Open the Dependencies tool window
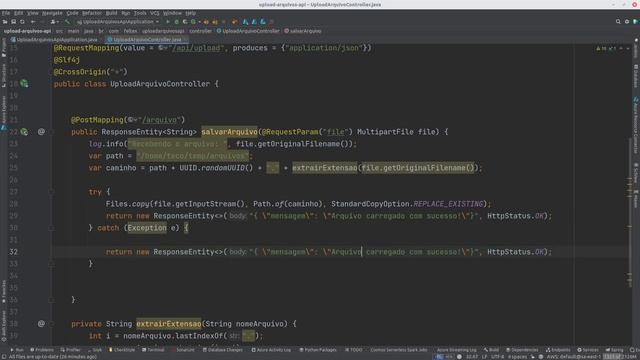 (522, 350)
